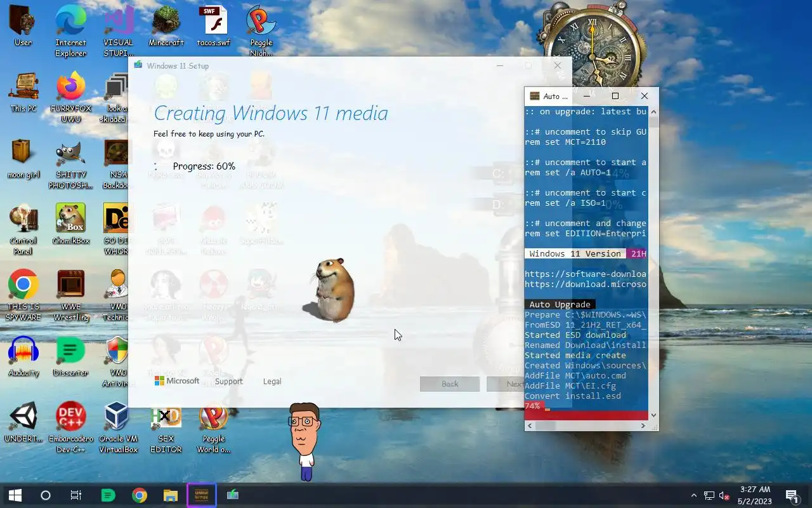The image size is (812, 508).
Task: Open the Oracle VM VirtualBox desktop icon
Action: tap(118, 427)
